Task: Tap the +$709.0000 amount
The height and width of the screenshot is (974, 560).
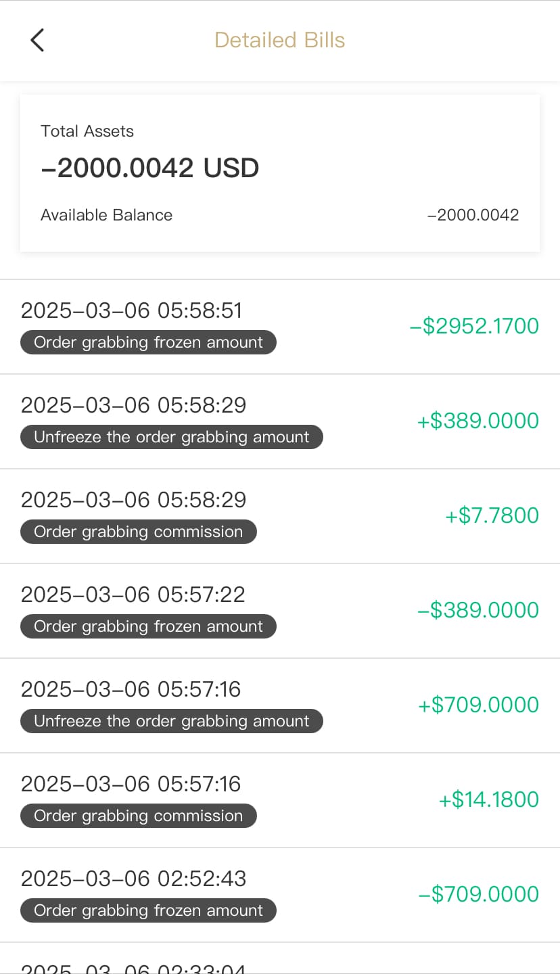Action: click(x=477, y=705)
